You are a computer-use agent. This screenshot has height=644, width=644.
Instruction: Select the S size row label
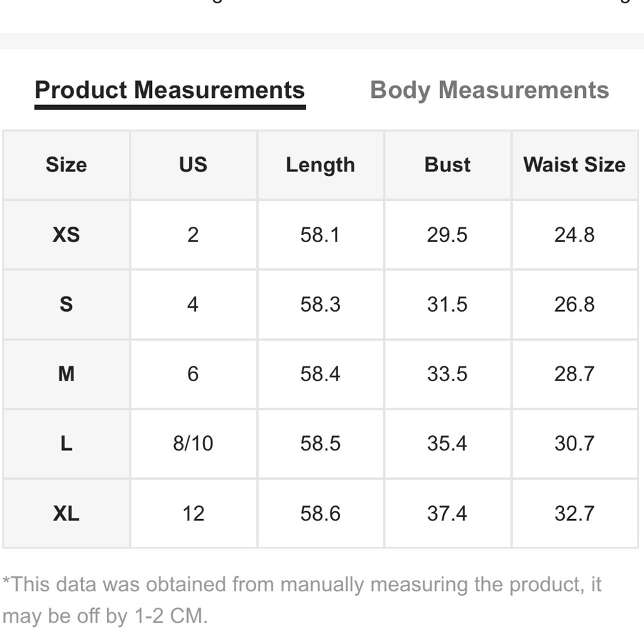66,305
